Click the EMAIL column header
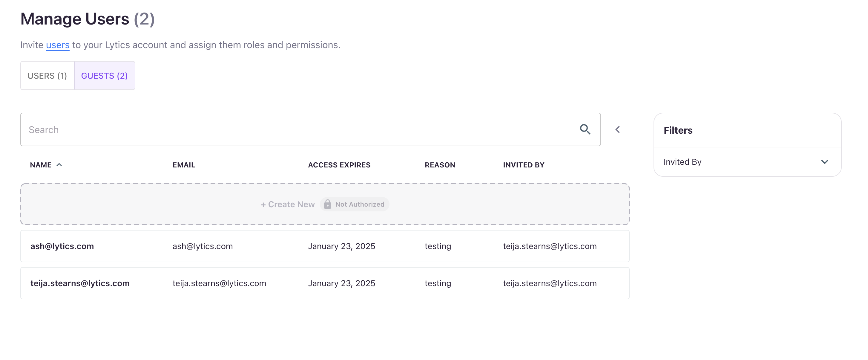The image size is (868, 360). click(x=184, y=165)
